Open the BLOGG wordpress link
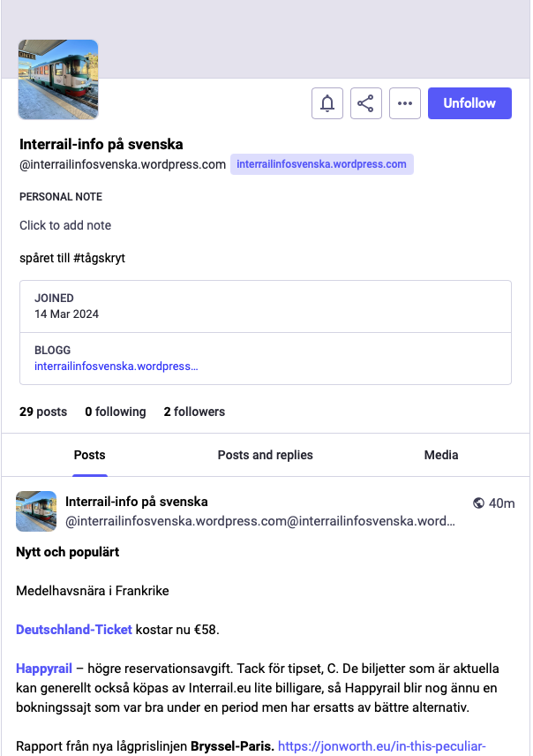Image resolution: width=533 pixels, height=756 pixels. pyautogui.click(x=116, y=367)
